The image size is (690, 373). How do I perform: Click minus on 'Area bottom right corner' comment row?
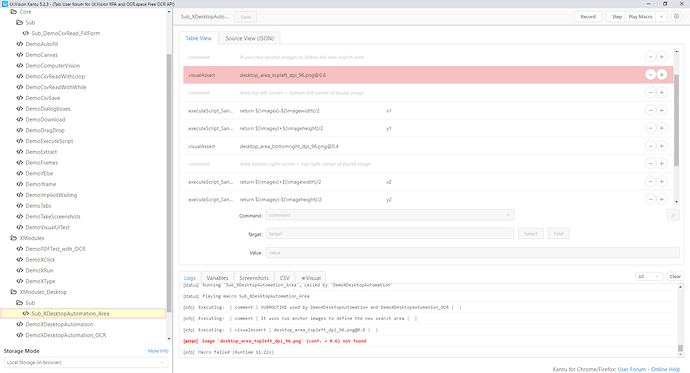(650, 164)
